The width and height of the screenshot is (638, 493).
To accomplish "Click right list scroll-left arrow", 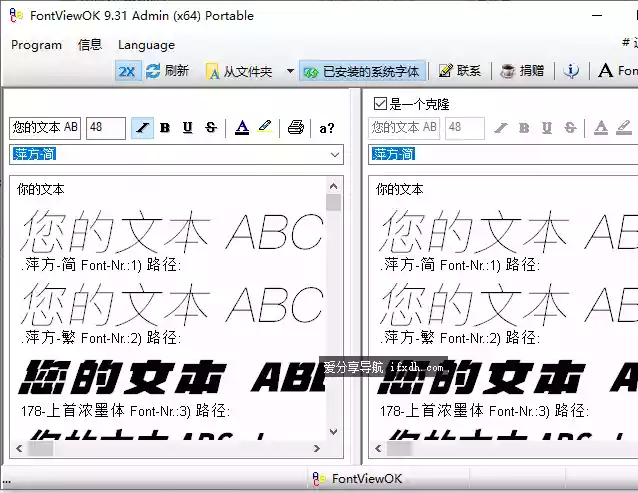I will [378, 448].
